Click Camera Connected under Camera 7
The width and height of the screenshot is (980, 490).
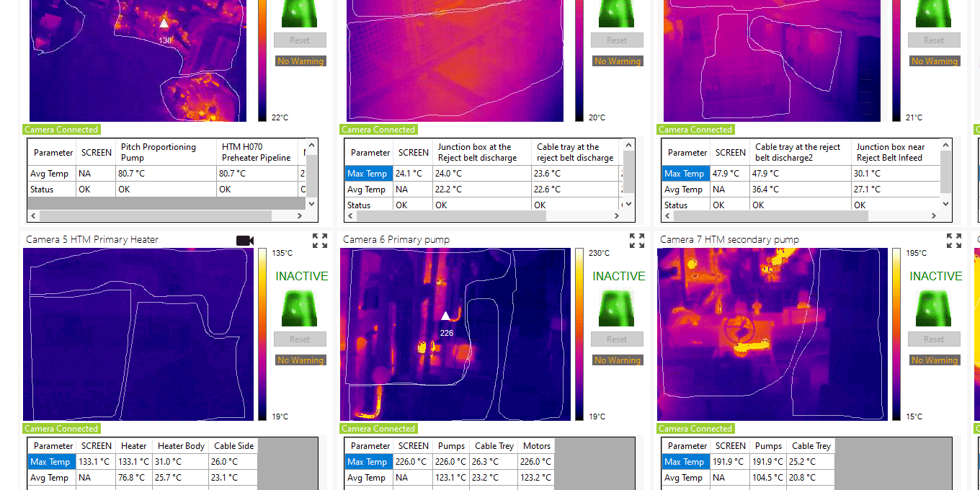(695, 428)
